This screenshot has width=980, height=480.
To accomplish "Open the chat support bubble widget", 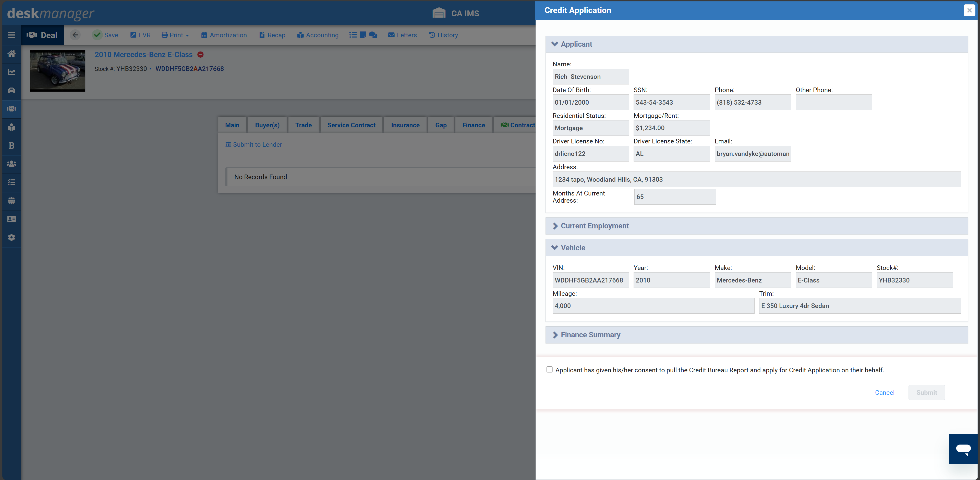I will (x=964, y=449).
